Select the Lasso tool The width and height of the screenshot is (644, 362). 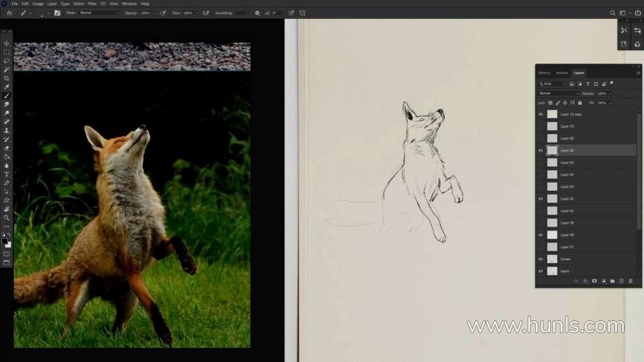pos(7,61)
